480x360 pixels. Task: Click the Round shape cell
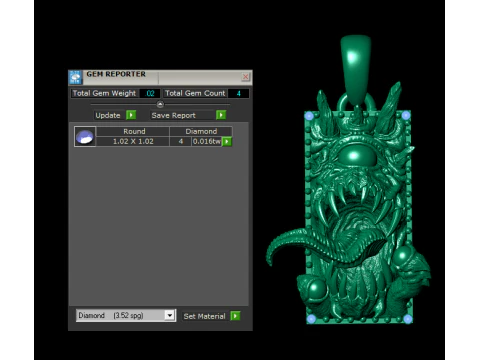click(x=134, y=131)
